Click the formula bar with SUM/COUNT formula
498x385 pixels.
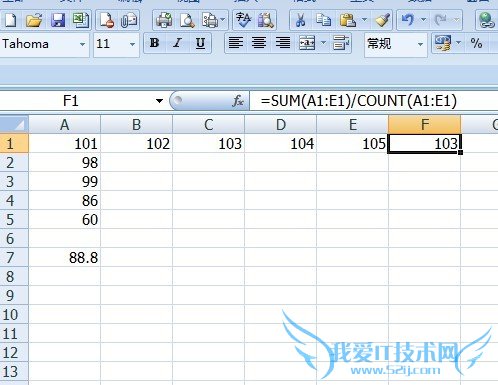click(x=374, y=101)
